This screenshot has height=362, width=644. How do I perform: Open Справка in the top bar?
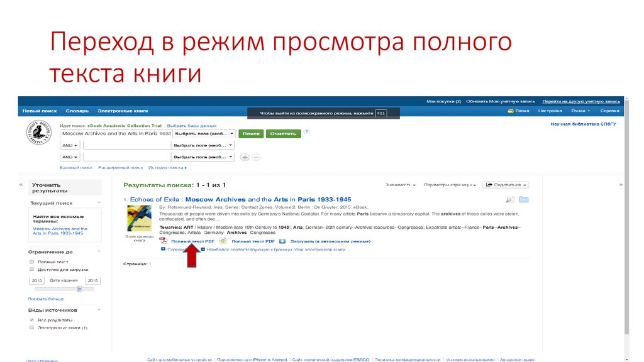(609, 111)
